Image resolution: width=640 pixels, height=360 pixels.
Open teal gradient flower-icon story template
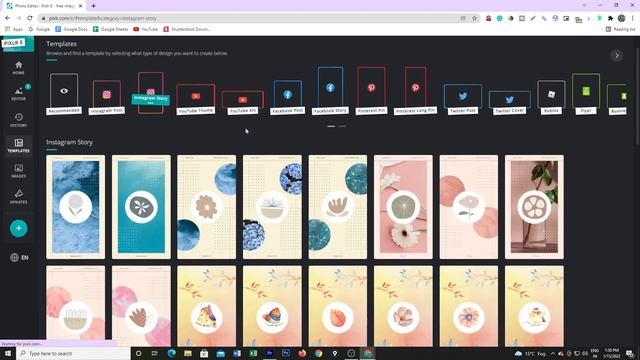tap(141, 207)
